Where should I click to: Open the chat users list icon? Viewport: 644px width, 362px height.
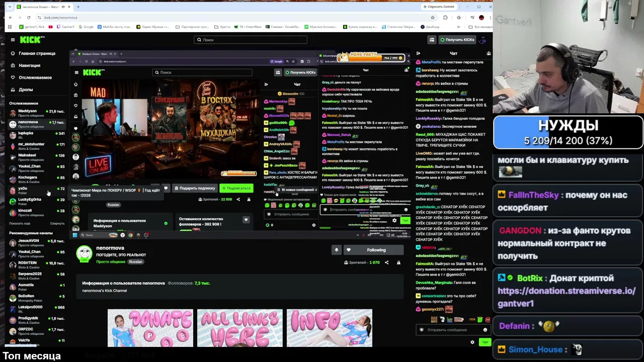pyautogui.click(x=489, y=53)
